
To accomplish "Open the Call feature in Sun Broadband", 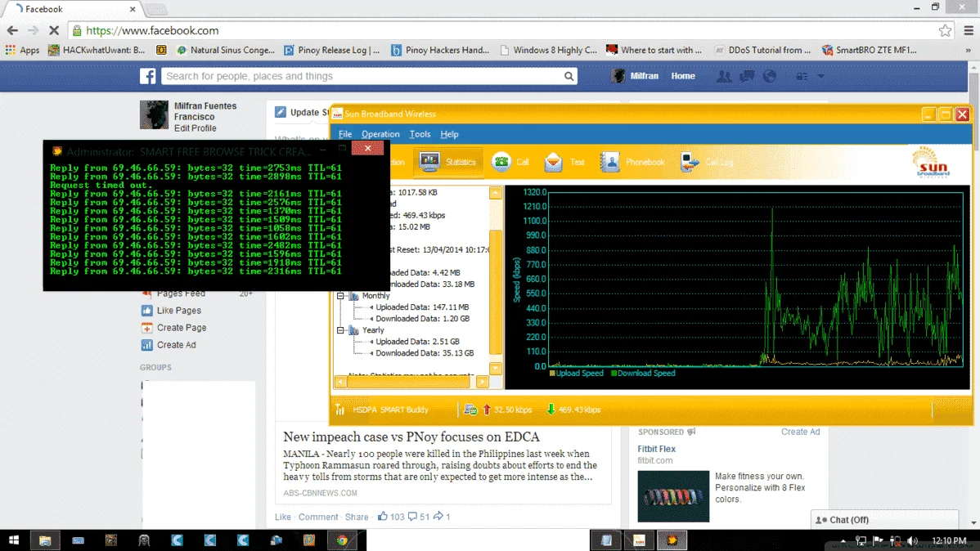I will [x=510, y=162].
